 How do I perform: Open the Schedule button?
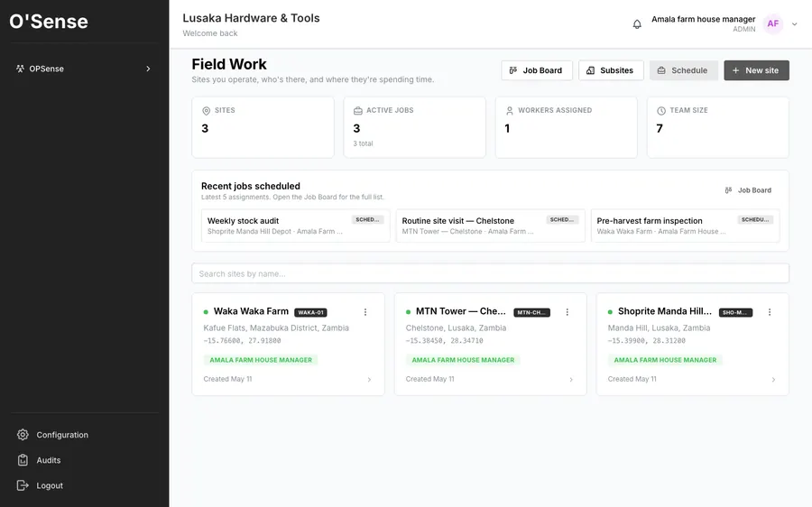(x=684, y=70)
